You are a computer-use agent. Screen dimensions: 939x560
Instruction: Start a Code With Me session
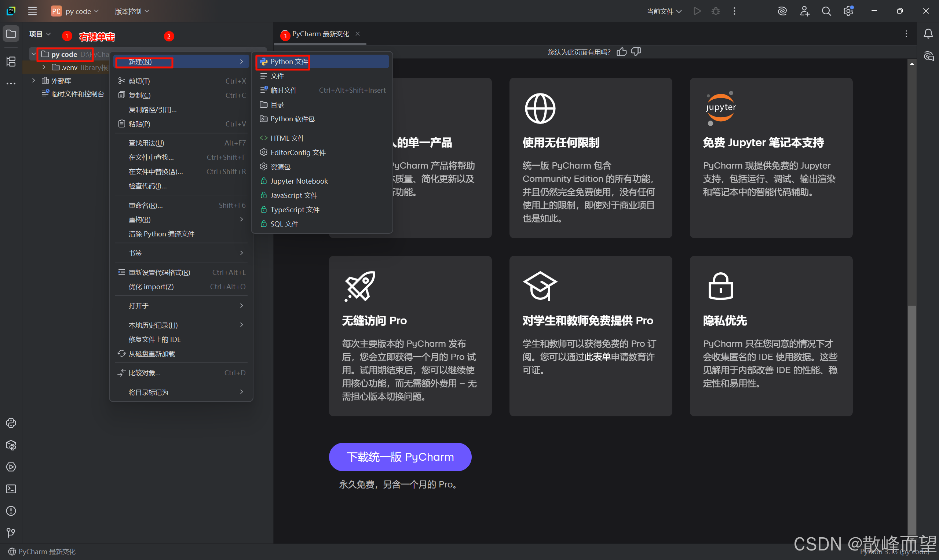(805, 11)
